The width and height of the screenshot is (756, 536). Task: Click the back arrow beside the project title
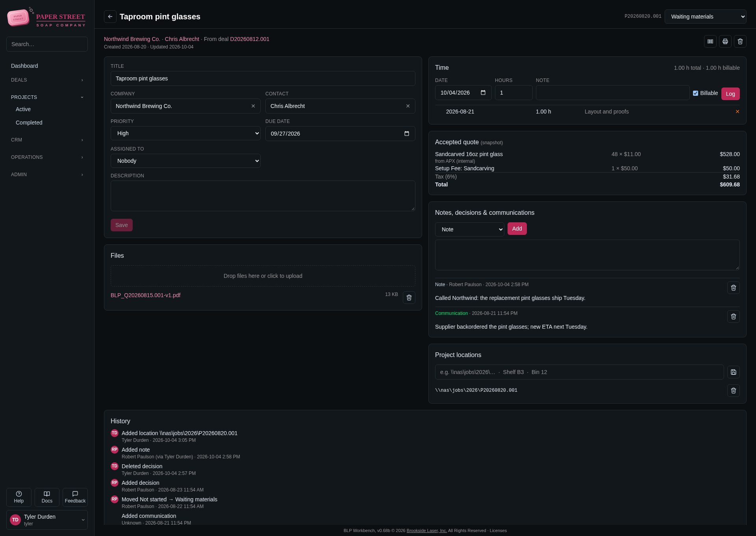click(x=110, y=17)
